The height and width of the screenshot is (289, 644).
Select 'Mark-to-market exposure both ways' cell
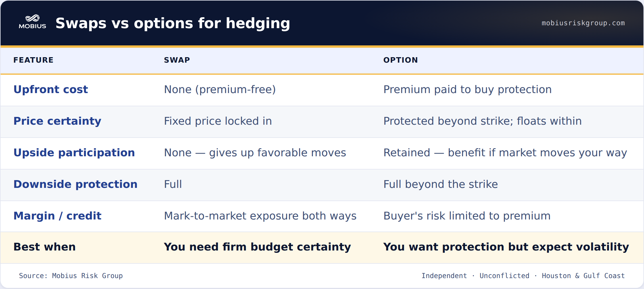(x=260, y=216)
